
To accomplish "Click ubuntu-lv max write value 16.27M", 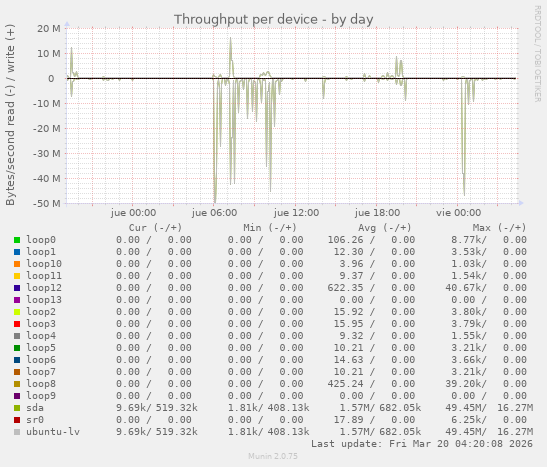I will click(515, 432).
